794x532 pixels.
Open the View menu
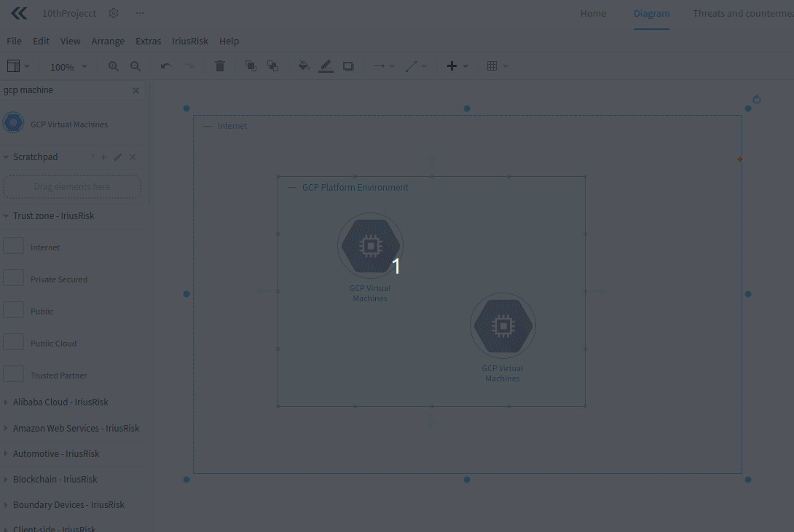click(71, 41)
